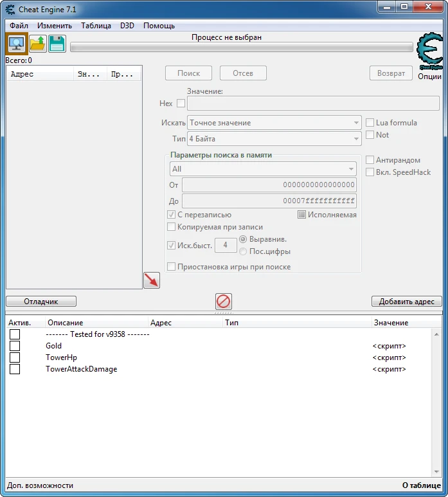Click the address table Значение column header
The height and width of the screenshot is (497, 448).
pyautogui.click(x=406, y=323)
